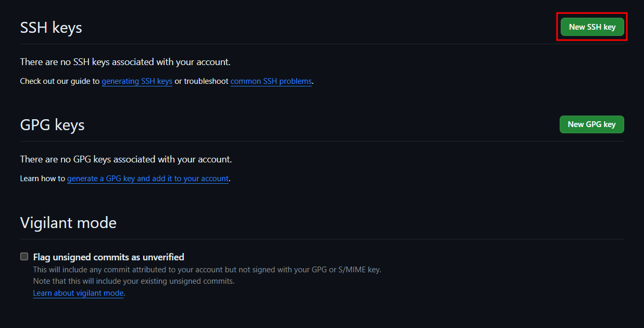This screenshot has width=644, height=328.
Task: Click the divider line under GPG keys heading
Action: [x=322, y=141]
